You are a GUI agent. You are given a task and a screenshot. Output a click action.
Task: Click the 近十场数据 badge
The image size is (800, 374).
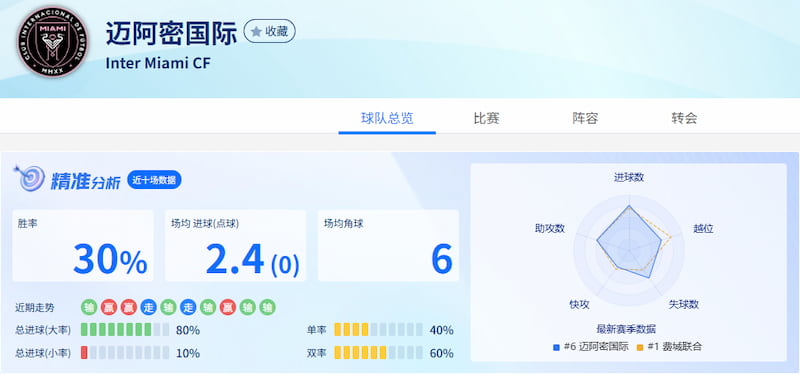(x=154, y=180)
